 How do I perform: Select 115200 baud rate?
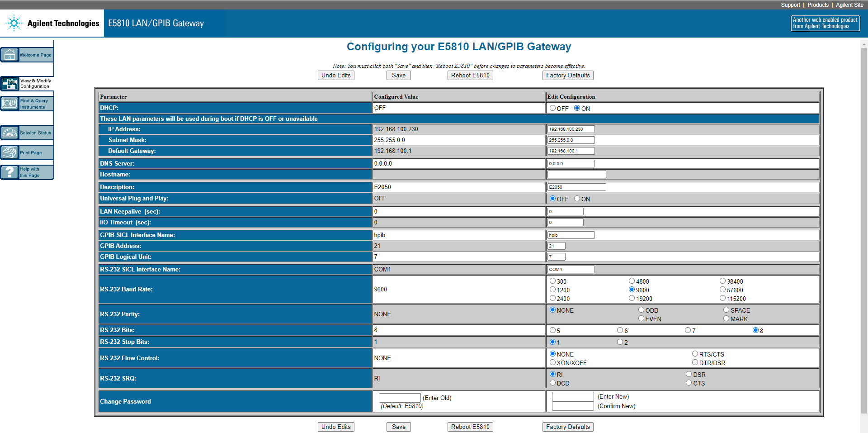coord(722,298)
